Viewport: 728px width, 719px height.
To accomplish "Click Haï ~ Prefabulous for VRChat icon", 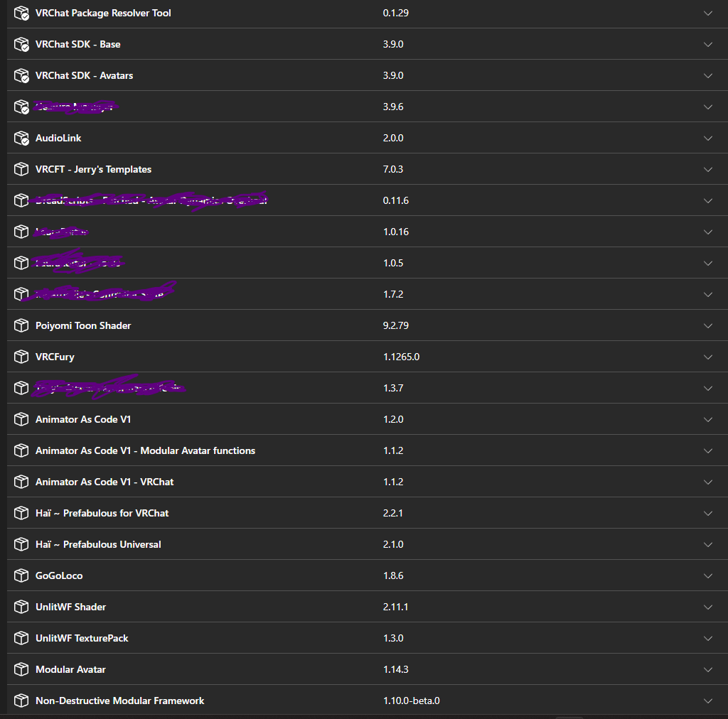I will [21, 513].
